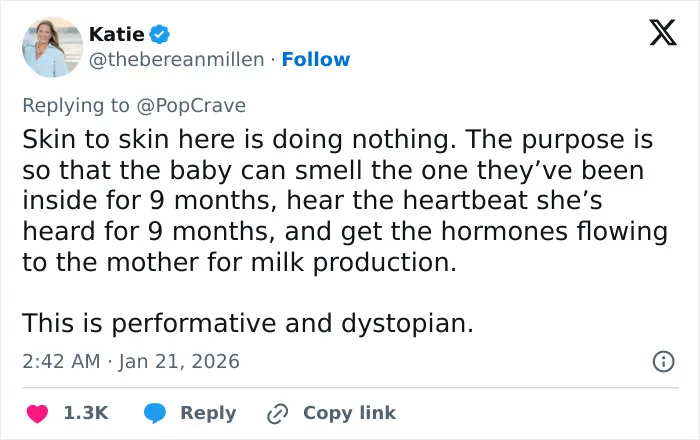Image resolution: width=700 pixels, height=440 pixels.
Task: Click the 'This is performative and dystopian' line
Action: tap(248, 323)
